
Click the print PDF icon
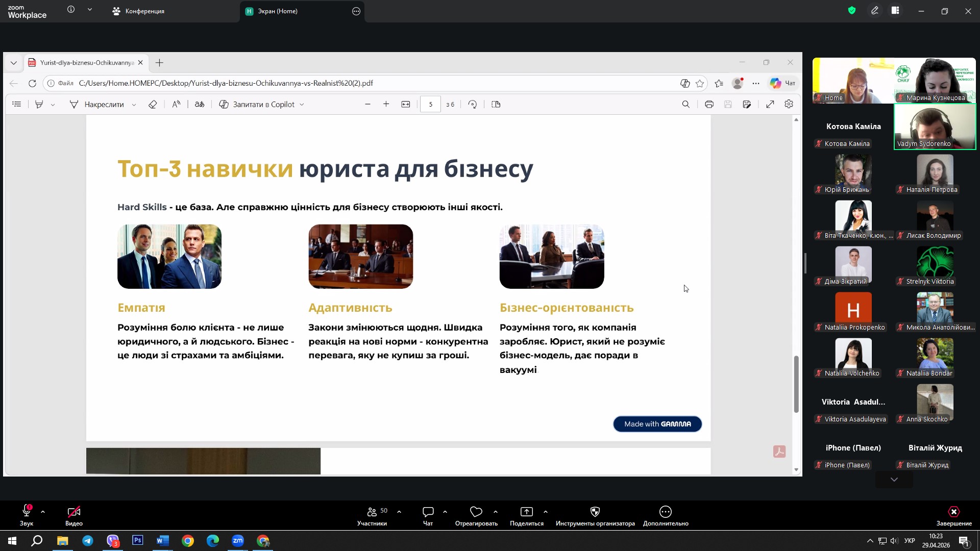(x=709, y=104)
